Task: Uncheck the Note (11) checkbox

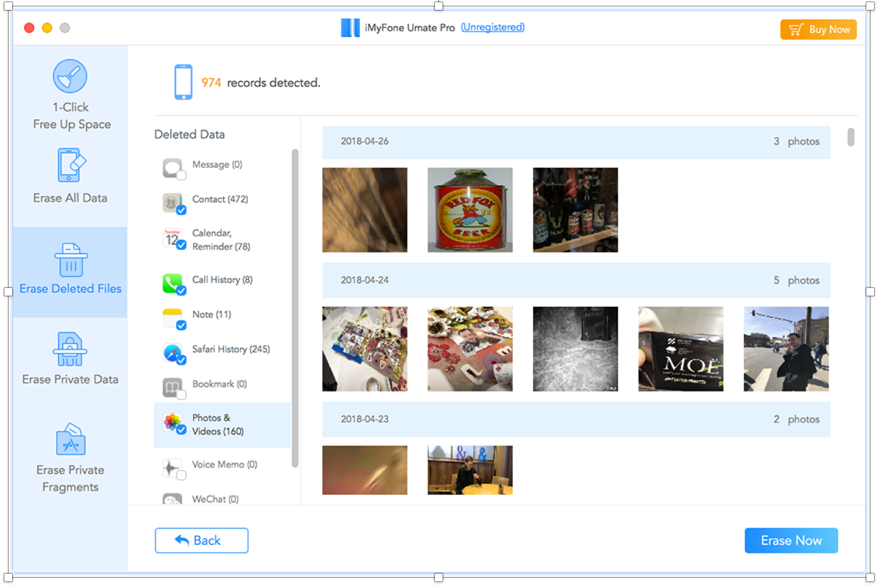Action: [x=181, y=325]
